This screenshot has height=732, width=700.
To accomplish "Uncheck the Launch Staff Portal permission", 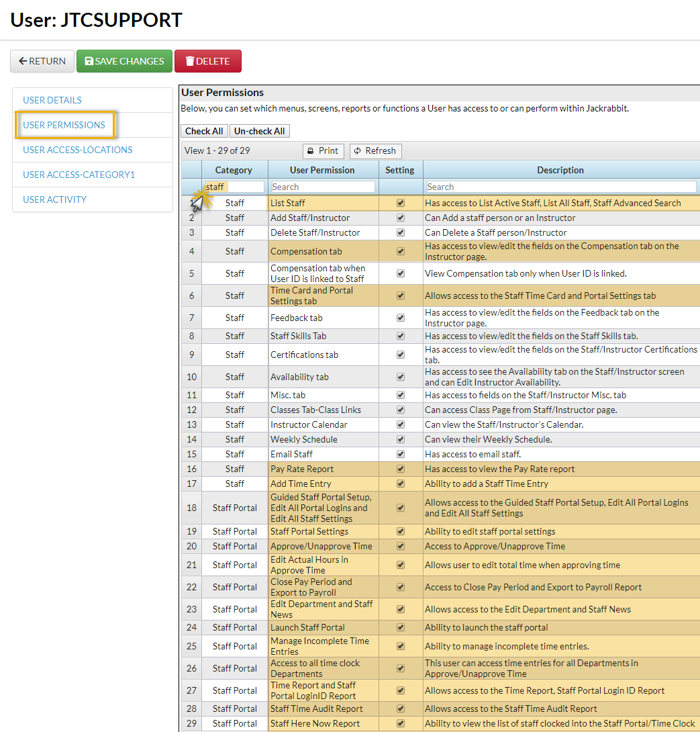I will pos(401,627).
